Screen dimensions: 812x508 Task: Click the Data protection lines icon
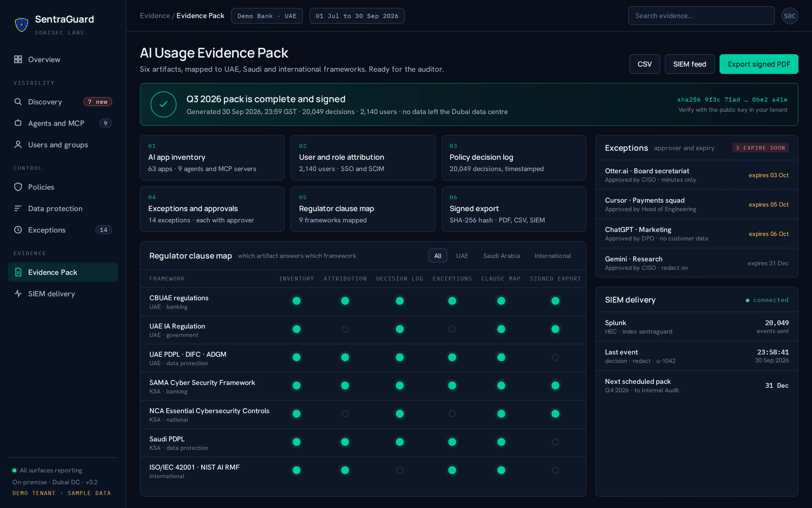pos(18,208)
